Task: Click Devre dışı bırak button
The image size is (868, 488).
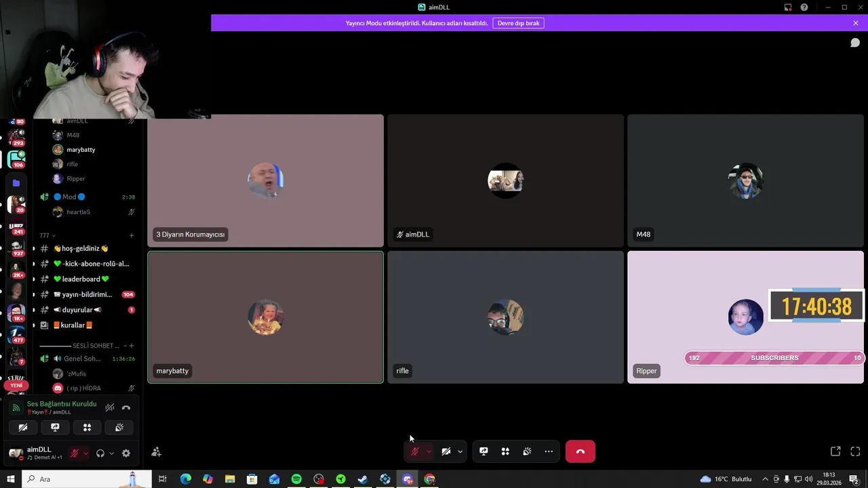Action: (x=519, y=23)
